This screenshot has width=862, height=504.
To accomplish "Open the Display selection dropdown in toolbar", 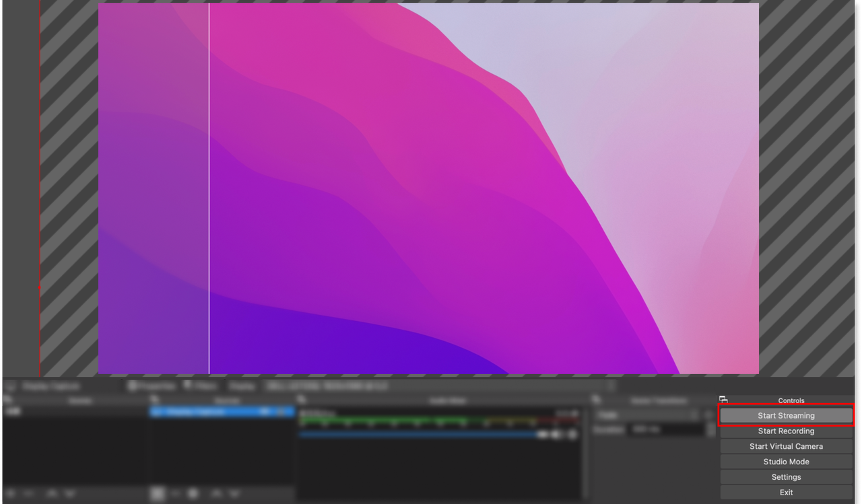I will 439,386.
